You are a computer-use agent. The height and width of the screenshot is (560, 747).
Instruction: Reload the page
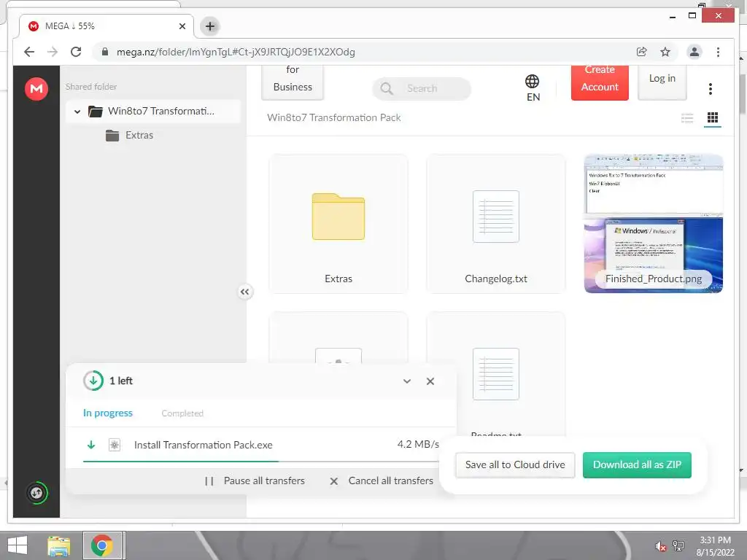pos(76,52)
